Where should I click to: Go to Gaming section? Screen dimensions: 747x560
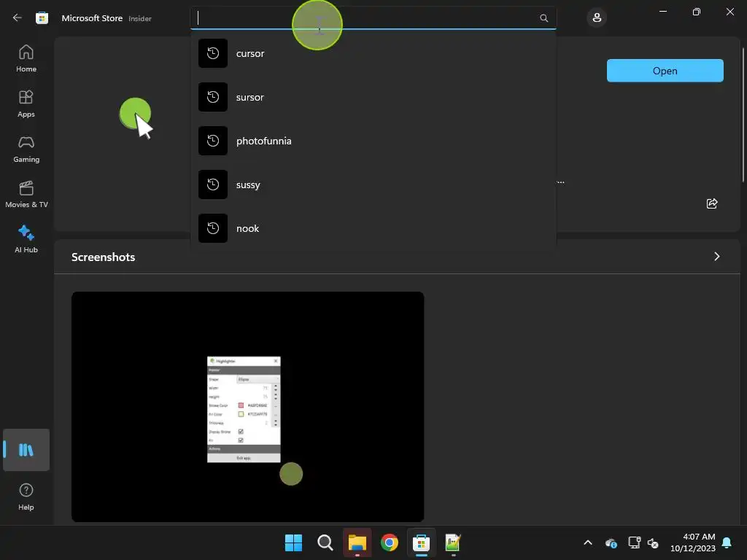click(x=26, y=149)
